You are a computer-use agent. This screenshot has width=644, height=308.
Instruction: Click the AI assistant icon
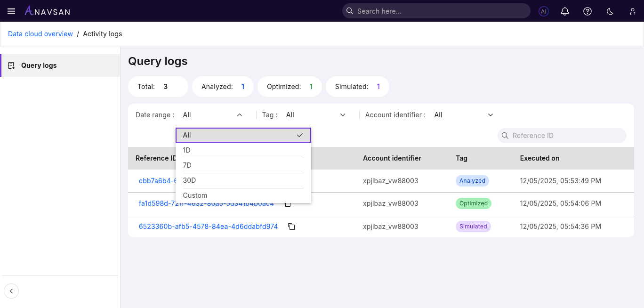pyautogui.click(x=544, y=11)
